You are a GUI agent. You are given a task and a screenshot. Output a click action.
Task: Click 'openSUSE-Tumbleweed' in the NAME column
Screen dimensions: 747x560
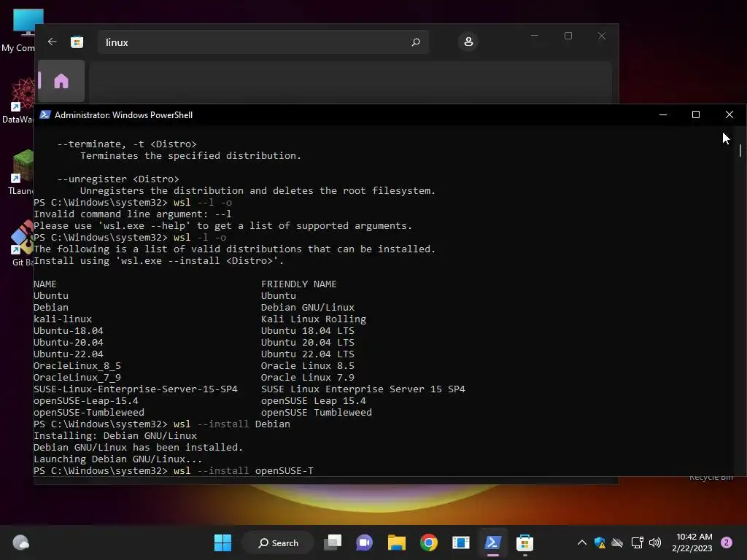[x=88, y=413]
